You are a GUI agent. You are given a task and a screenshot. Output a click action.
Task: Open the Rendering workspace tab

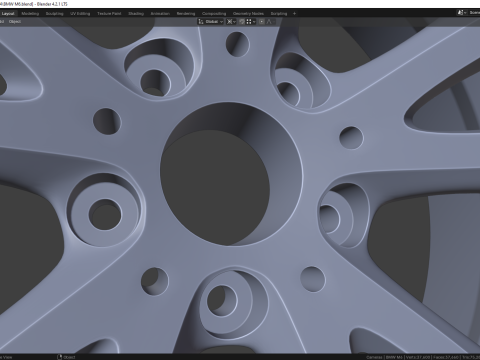186,14
